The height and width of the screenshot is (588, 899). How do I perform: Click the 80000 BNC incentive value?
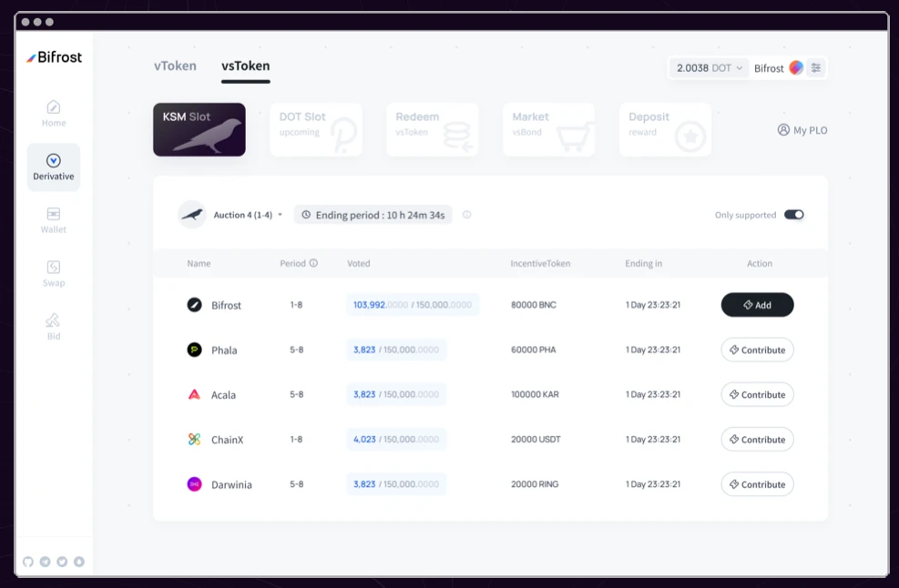click(x=534, y=305)
